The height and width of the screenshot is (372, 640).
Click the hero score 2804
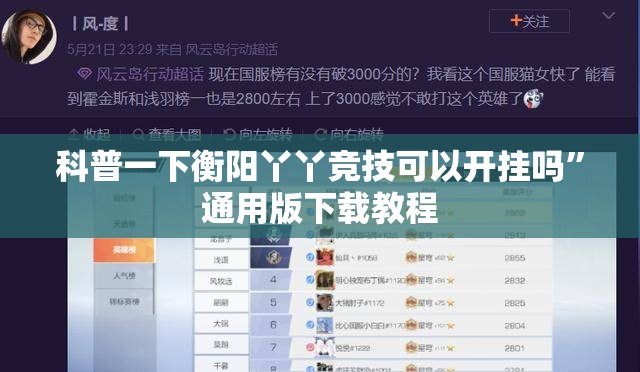[x=514, y=325]
